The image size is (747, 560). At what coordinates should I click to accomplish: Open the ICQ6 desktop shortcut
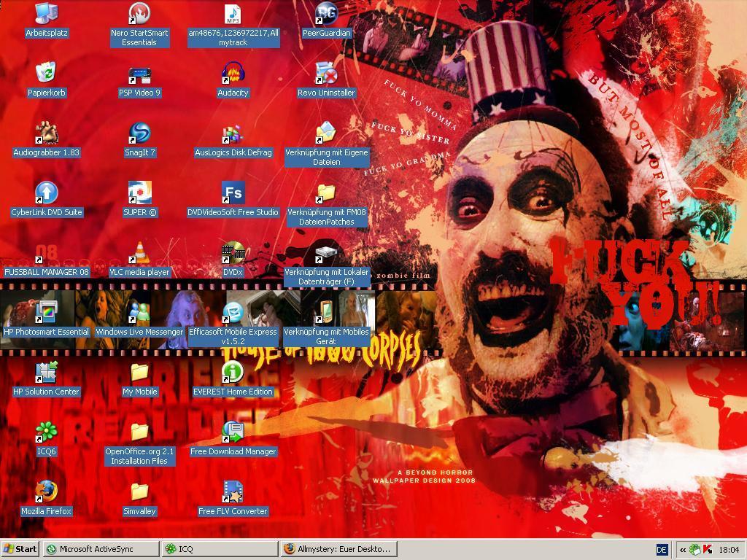[x=47, y=432]
